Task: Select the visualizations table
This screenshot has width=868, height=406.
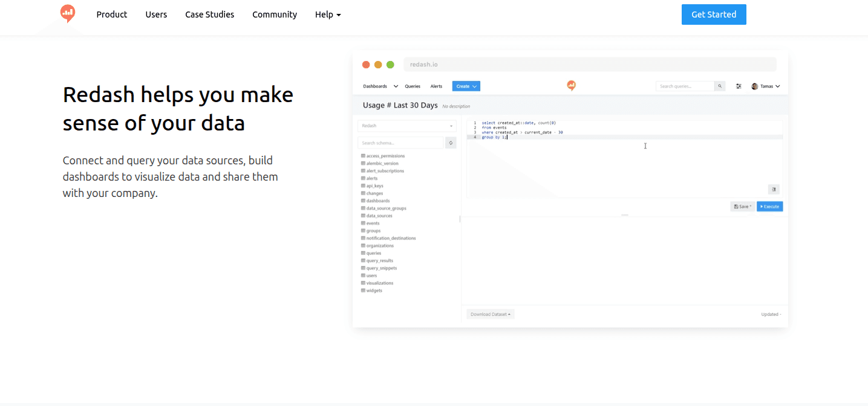Action: click(380, 283)
